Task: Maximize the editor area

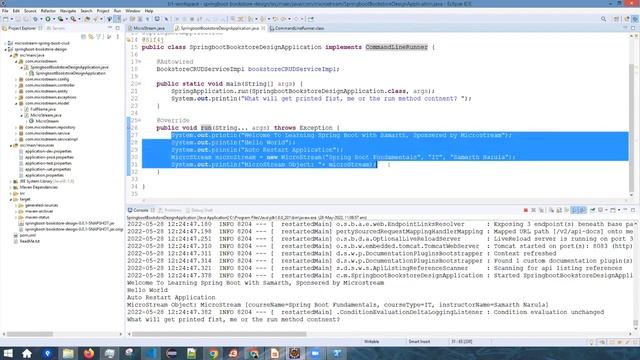Action: point(633,28)
